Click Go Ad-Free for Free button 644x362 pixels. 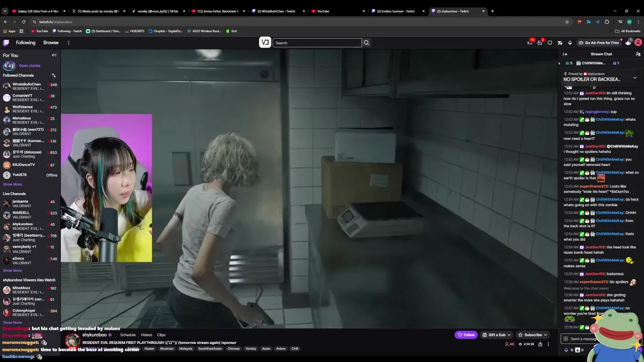pos(599,43)
